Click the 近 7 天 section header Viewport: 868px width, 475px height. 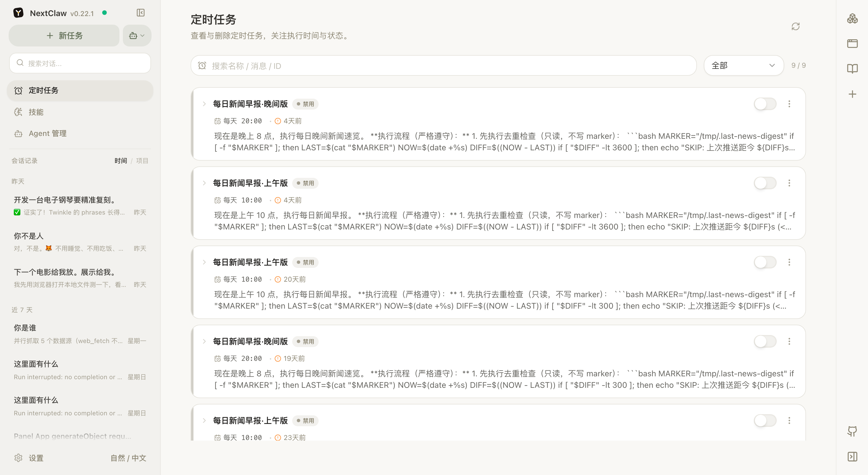pos(22,310)
